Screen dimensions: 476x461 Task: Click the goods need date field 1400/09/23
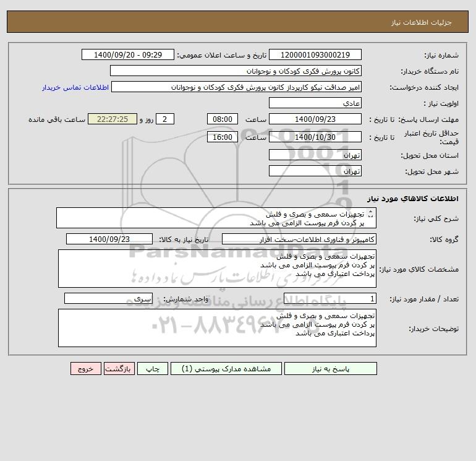pos(109,239)
